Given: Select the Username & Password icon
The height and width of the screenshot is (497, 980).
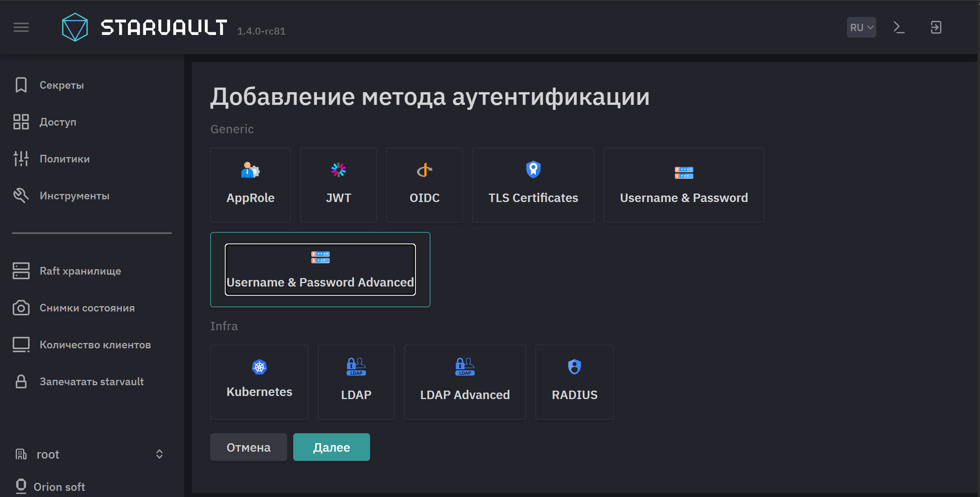Looking at the screenshot, I should (684, 172).
